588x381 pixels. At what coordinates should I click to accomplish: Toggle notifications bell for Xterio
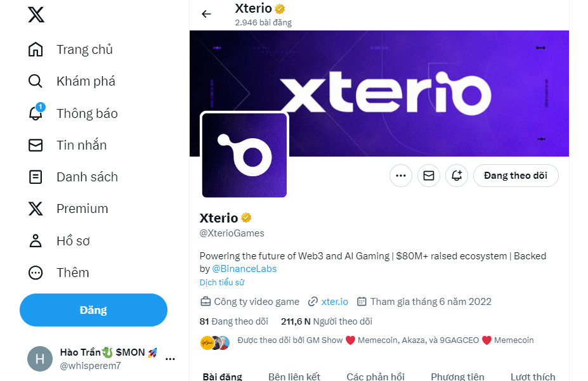point(457,176)
